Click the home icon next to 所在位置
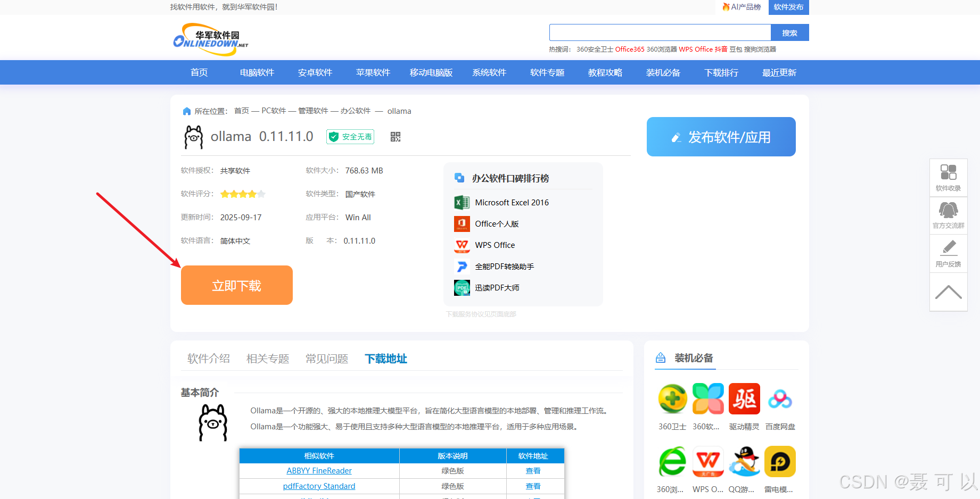The width and height of the screenshot is (980, 499). coord(186,111)
